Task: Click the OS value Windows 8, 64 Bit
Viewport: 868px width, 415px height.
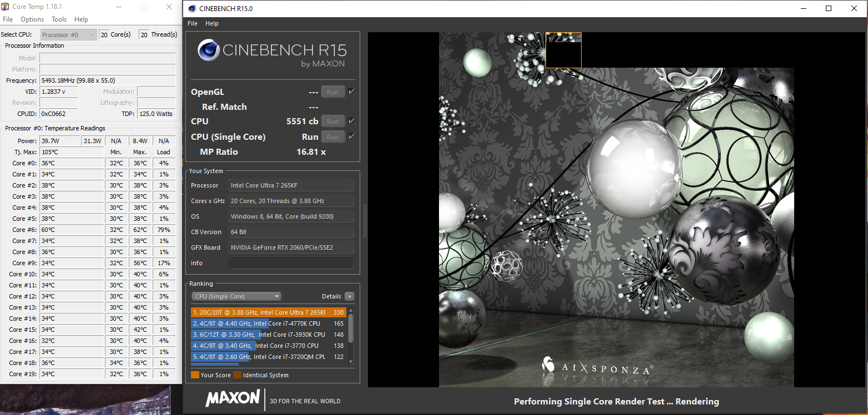Action: point(291,216)
